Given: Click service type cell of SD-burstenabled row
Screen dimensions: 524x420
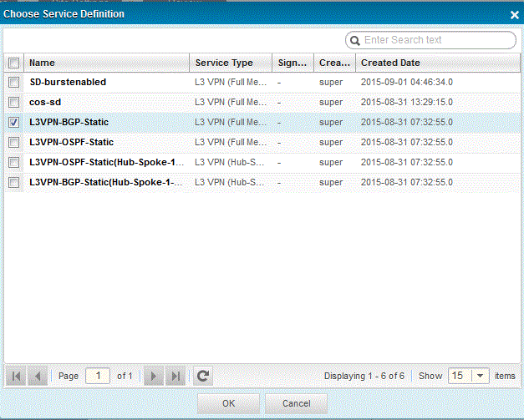Looking at the screenshot, I should (x=231, y=82).
